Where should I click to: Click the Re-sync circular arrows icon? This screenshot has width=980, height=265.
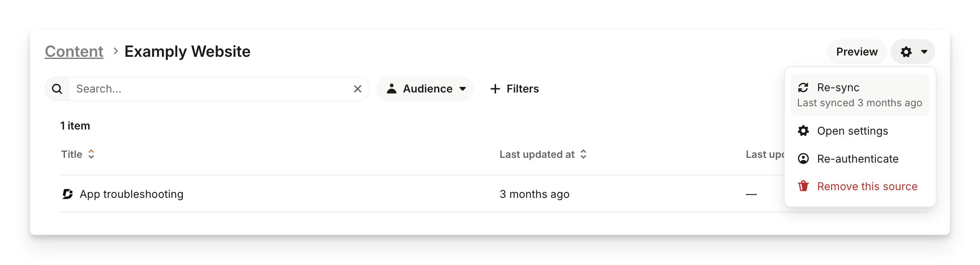coord(803,88)
